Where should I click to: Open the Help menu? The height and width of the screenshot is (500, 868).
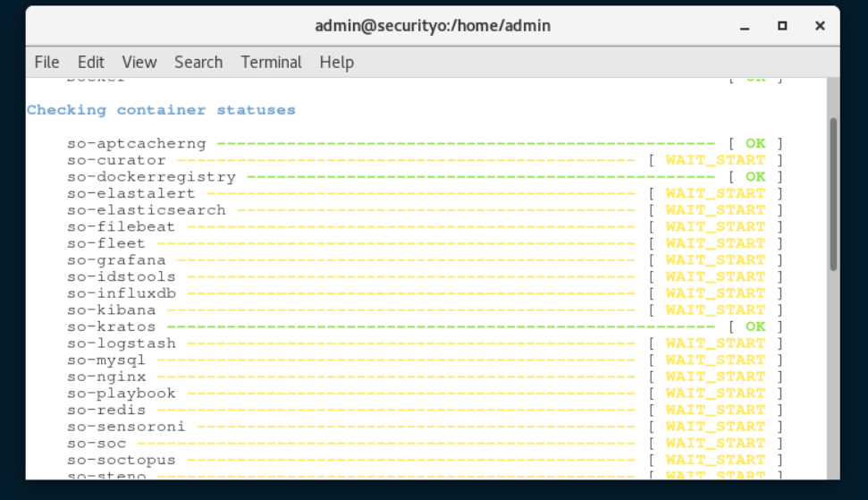(x=337, y=62)
